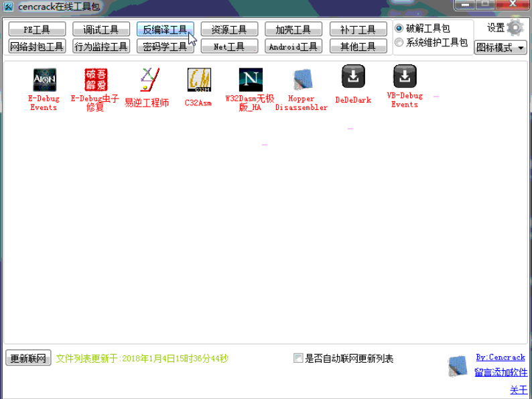Select the 系统维护工具包 radio option
532x399 pixels.
[399, 42]
